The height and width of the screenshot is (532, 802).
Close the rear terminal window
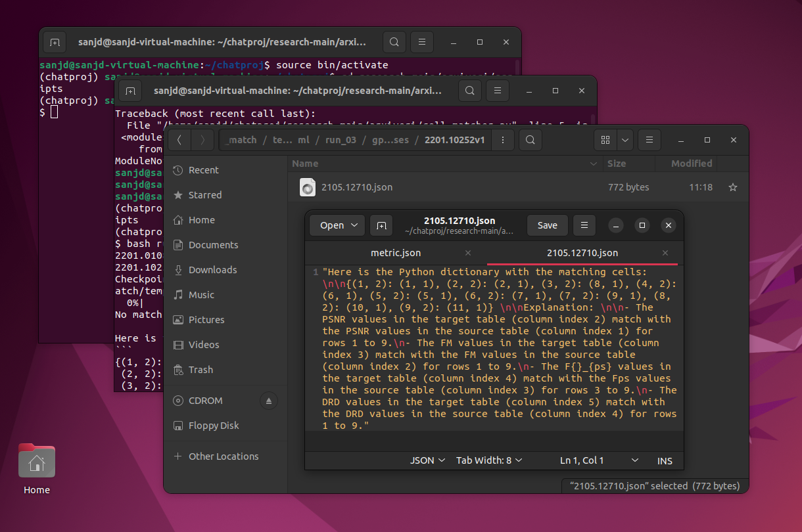(x=506, y=42)
